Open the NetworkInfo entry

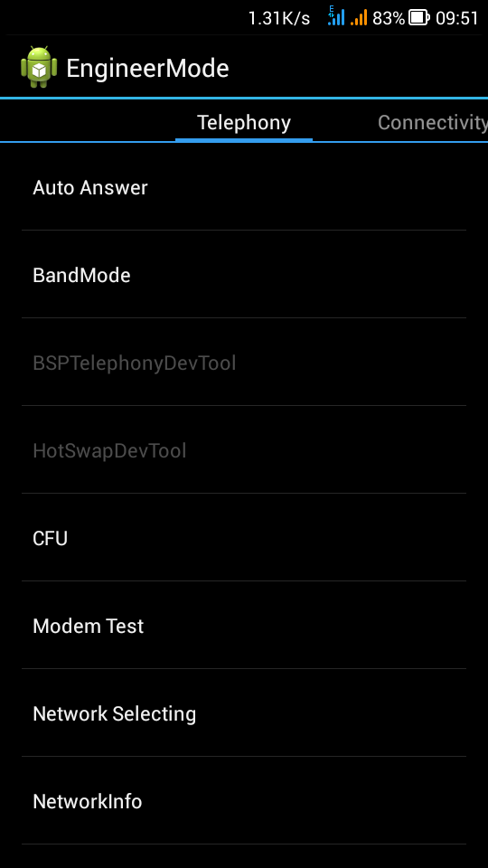point(244,801)
